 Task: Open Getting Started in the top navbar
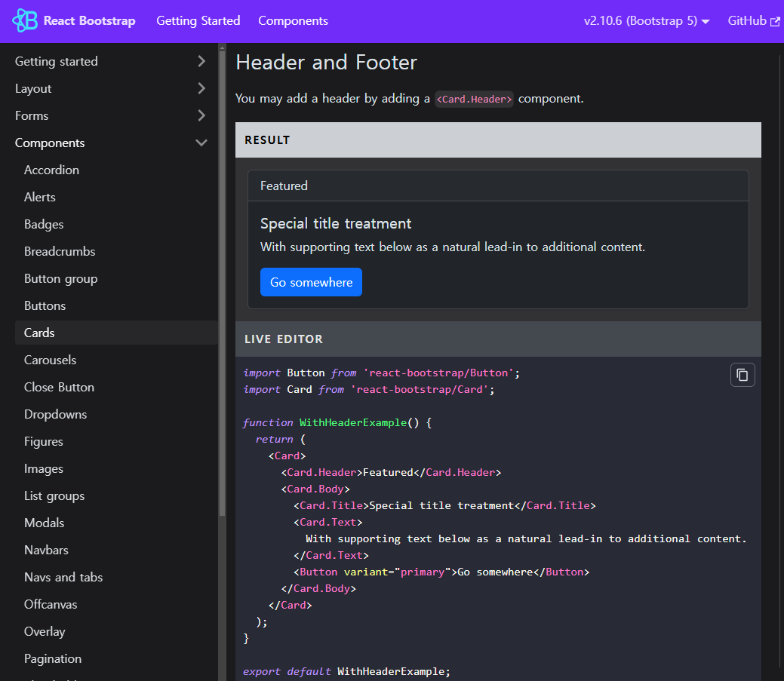198,21
